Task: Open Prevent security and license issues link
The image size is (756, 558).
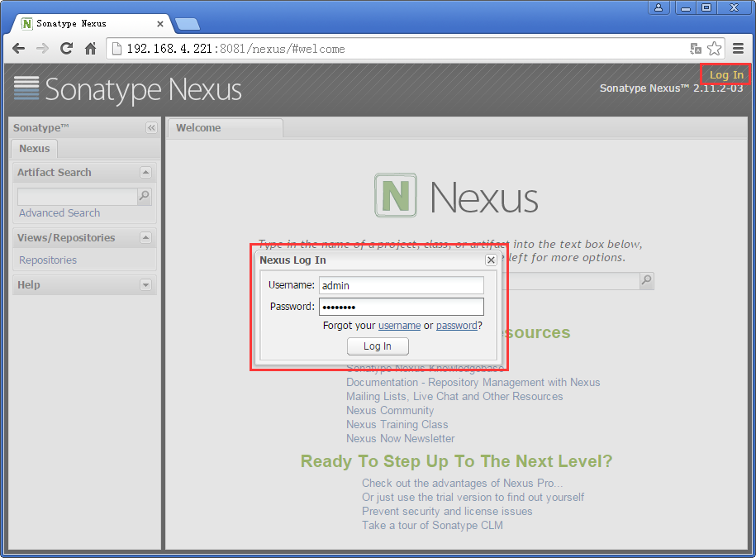Action: 447,511
